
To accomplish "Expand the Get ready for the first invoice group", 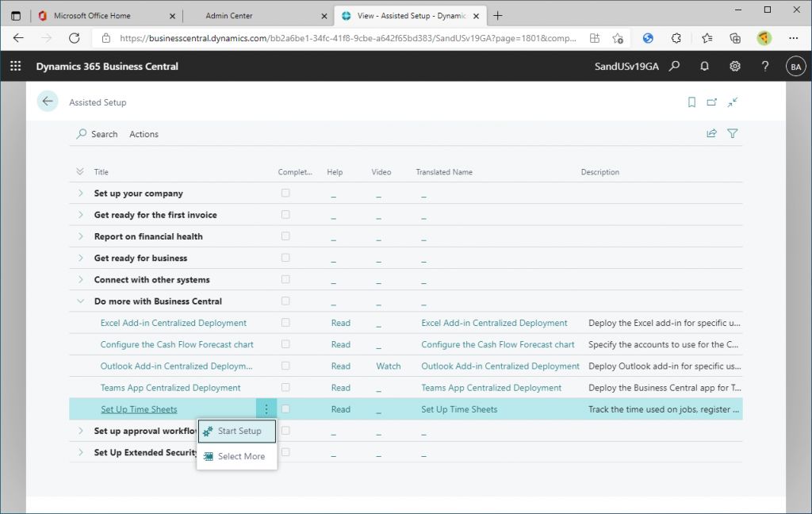I will (x=80, y=214).
